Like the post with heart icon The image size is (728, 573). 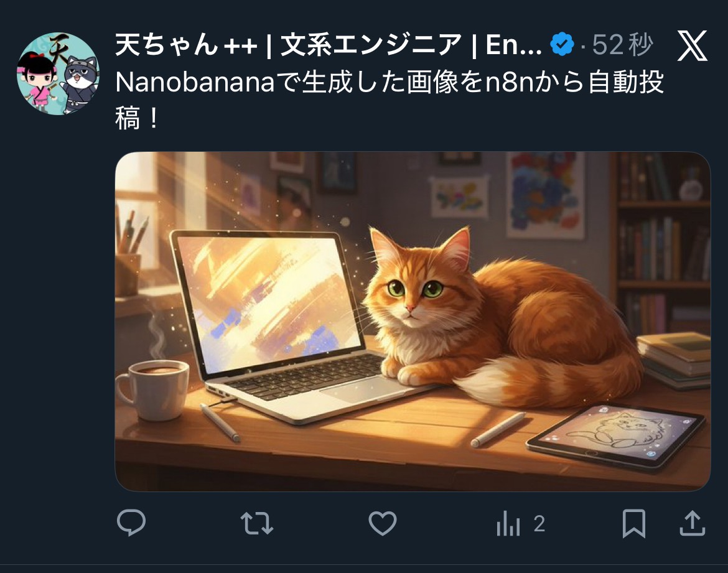383,523
